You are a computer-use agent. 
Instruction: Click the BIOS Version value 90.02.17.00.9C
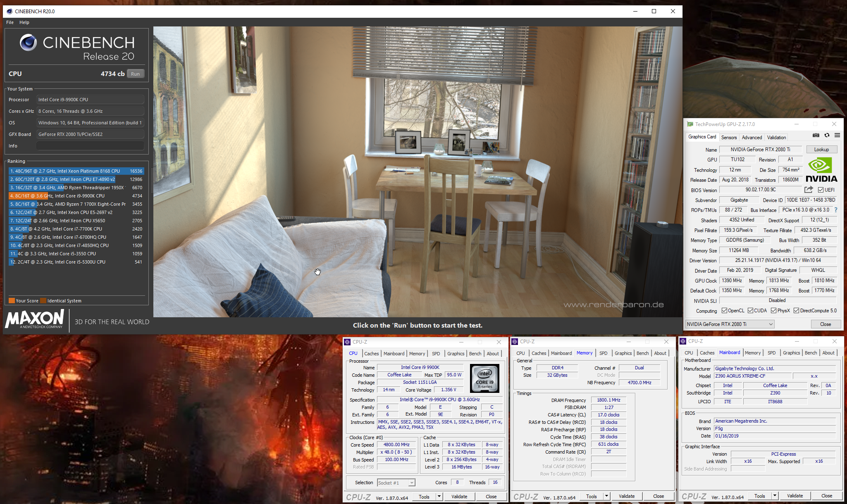761,190
